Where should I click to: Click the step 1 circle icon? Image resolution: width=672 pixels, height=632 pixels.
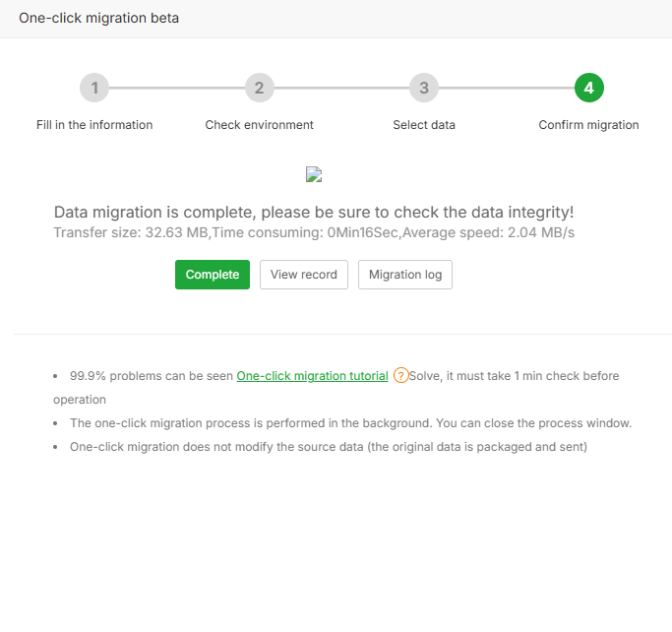[x=94, y=88]
